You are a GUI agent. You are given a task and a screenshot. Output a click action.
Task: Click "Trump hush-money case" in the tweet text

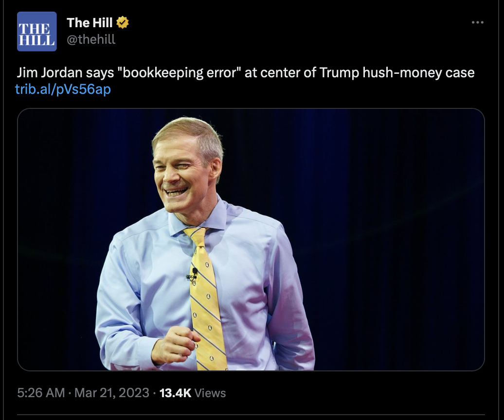[x=397, y=72]
